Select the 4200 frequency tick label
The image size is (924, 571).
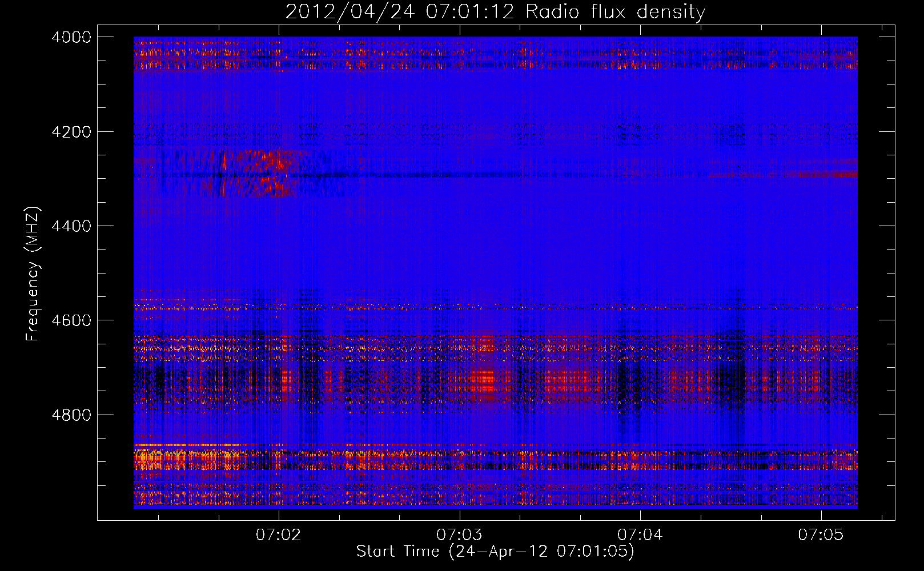point(71,132)
